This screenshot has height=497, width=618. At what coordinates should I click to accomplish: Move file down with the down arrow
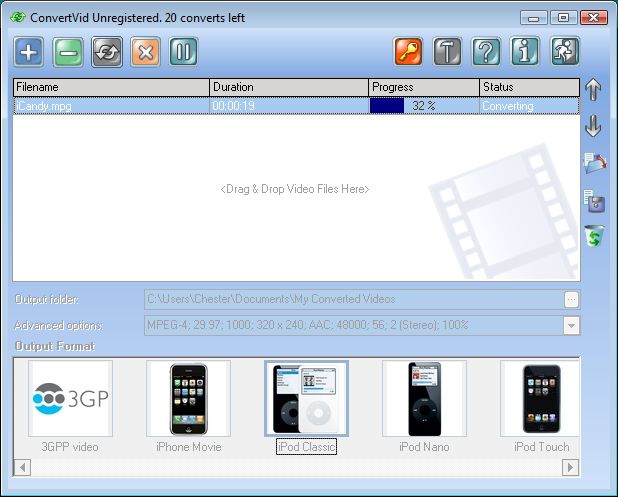tap(594, 126)
